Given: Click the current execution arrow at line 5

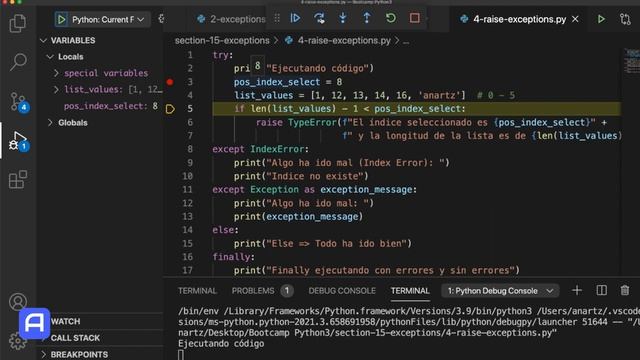Looking at the screenshot, I should pyautogui.click(x=170, y=109).
